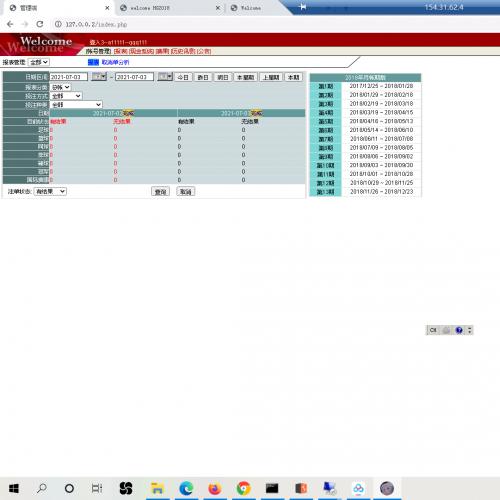The width and height of the screenshot is (500, 500).
Task: Reload the page with the refresh icon
Action: click(40, 24)
